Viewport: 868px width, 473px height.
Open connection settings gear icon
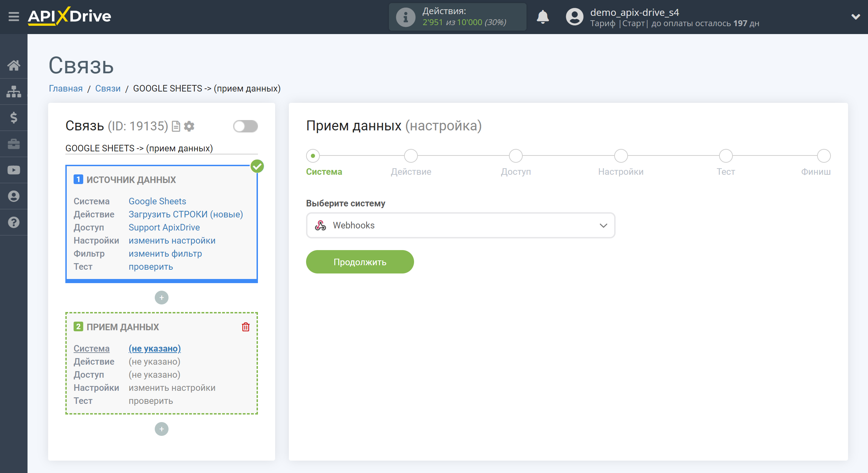[189, 126]
